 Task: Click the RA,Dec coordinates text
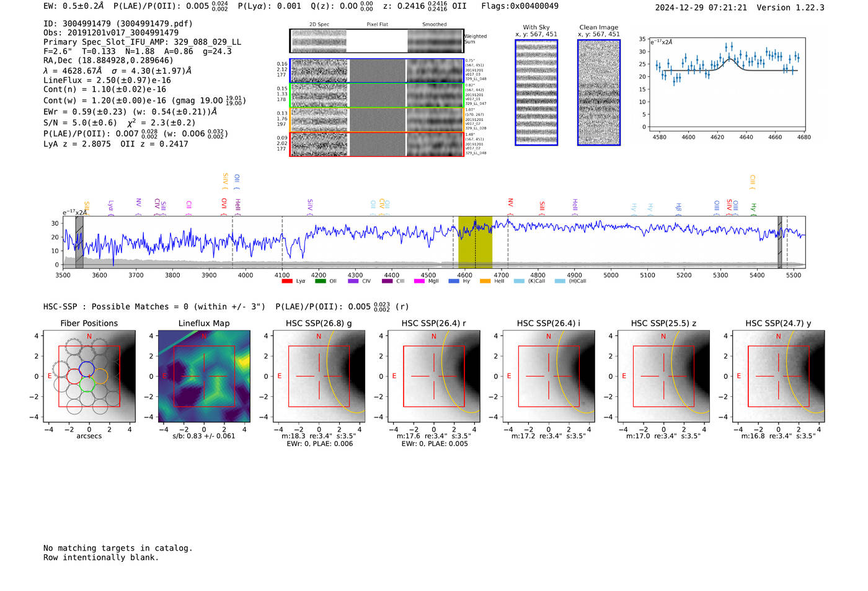108,61
